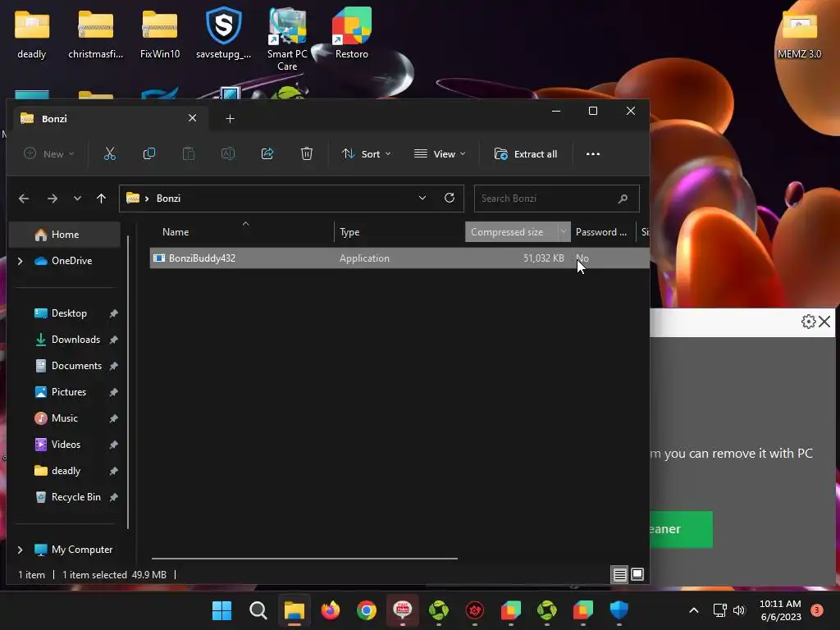Open the Sort dropdown

[366, 154]
